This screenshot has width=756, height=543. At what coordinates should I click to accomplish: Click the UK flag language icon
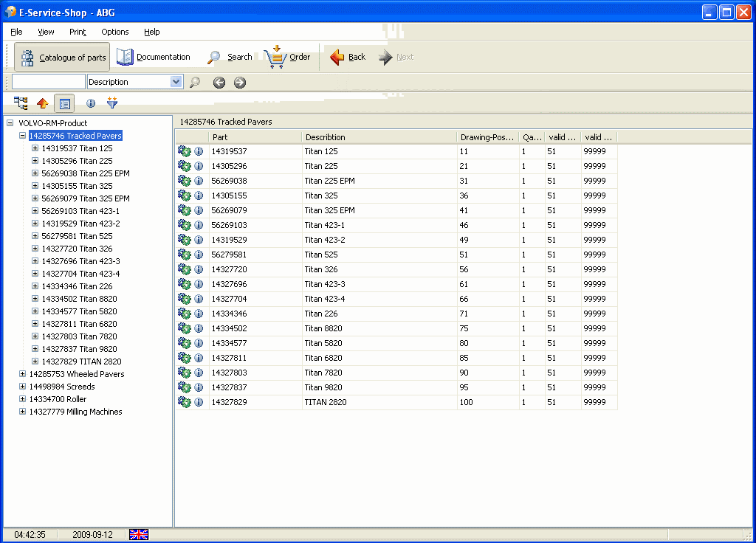(139, 534)
